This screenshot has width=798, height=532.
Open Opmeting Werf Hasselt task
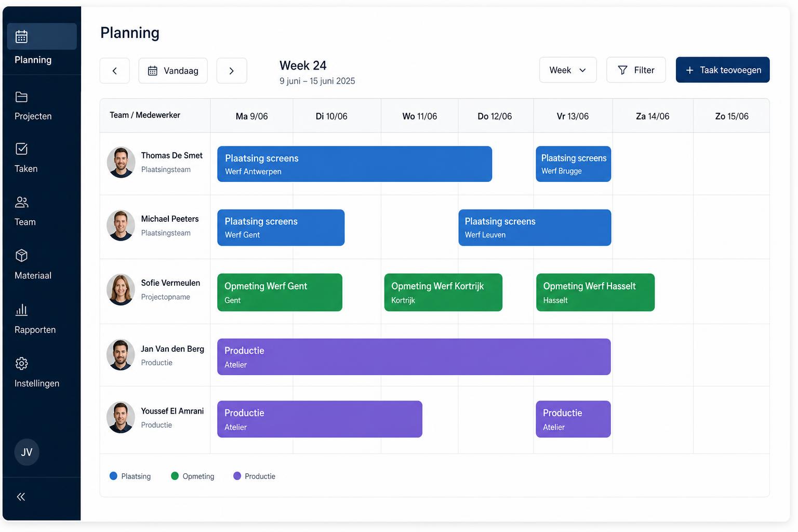click(595, 292)
